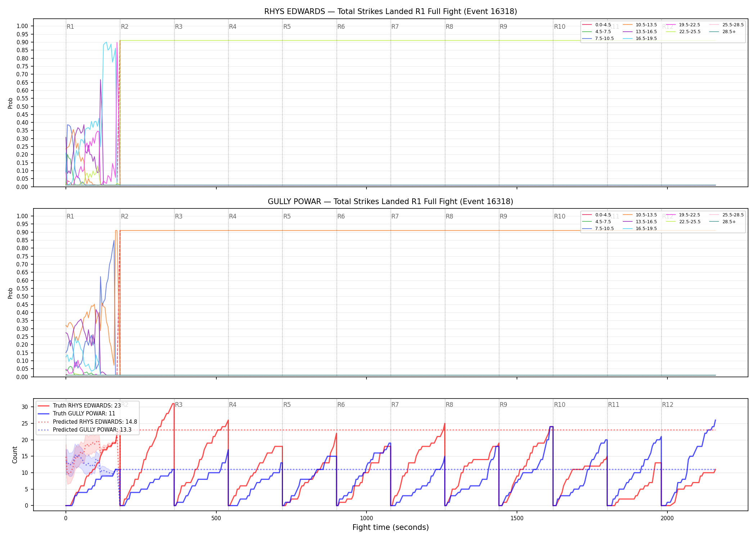Click the Count y-axis label on bottom chart

point(15,455)
